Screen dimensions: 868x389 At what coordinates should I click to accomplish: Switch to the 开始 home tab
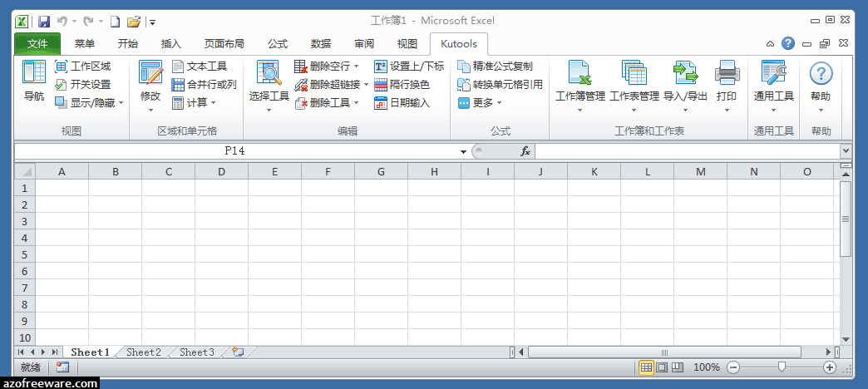point(128,44)
